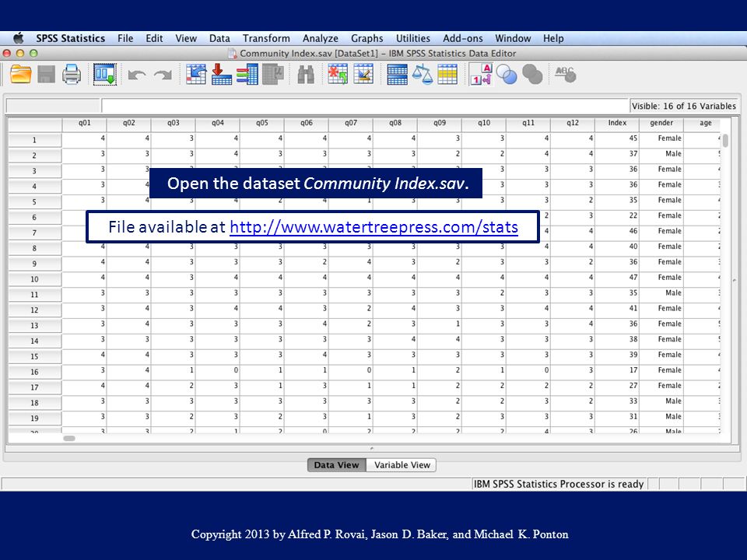Open Recall recently used dialogs icon
The height and width of the screenshot is (560, 747).
(105, 75)
